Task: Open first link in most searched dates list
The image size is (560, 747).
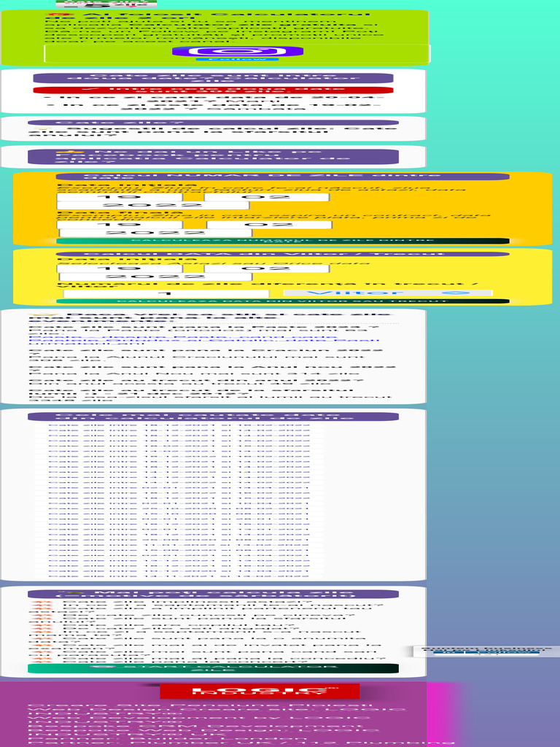Action: pos(179,425)
